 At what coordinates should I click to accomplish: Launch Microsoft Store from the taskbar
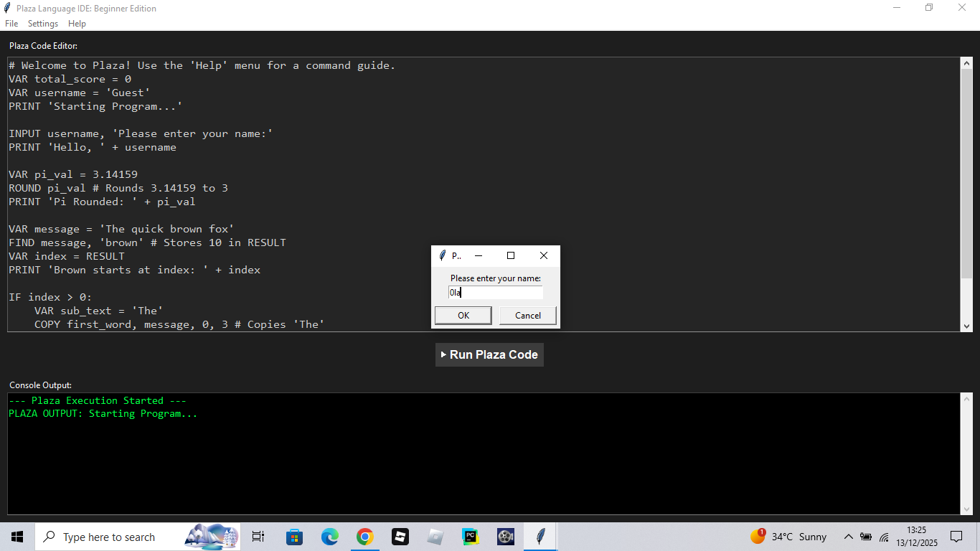(294, 537)
